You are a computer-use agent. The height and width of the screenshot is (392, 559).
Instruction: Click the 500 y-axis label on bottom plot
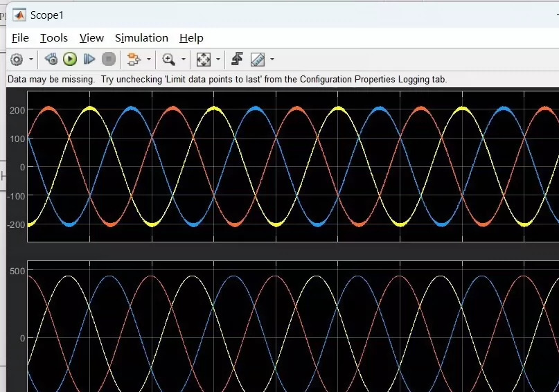(x=17, y=271)
